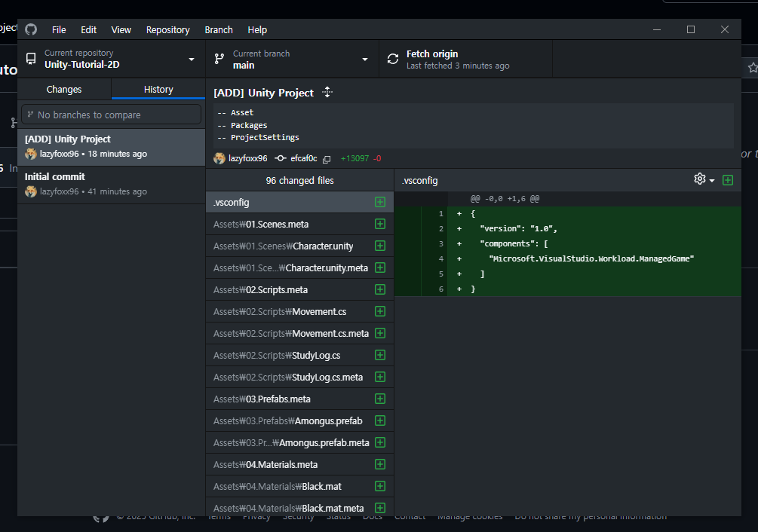Select Assets 01.Scenes.meta file
Image resolution: width=758 pixels, height=532 pixels.
pos(299,224)
